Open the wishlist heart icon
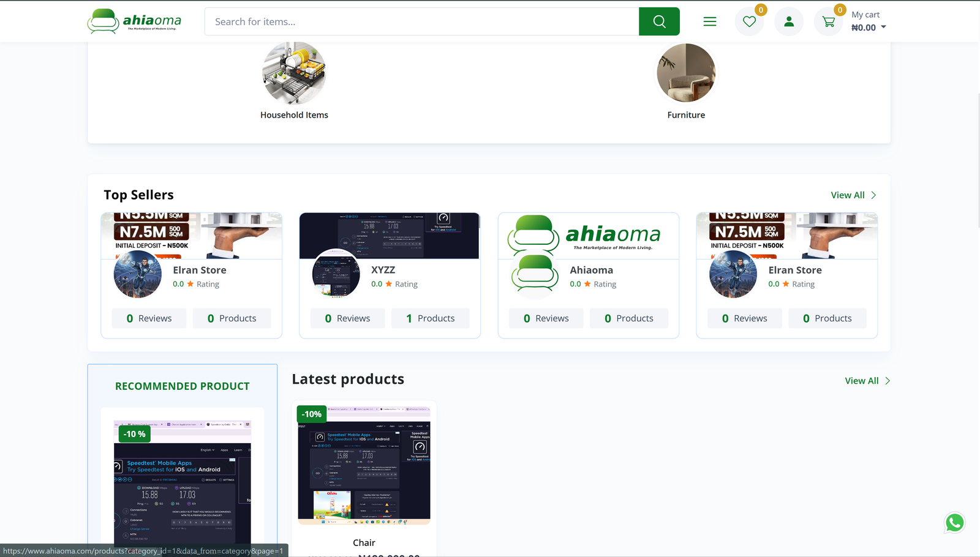The image size is (980, 557). coord(749,21)
